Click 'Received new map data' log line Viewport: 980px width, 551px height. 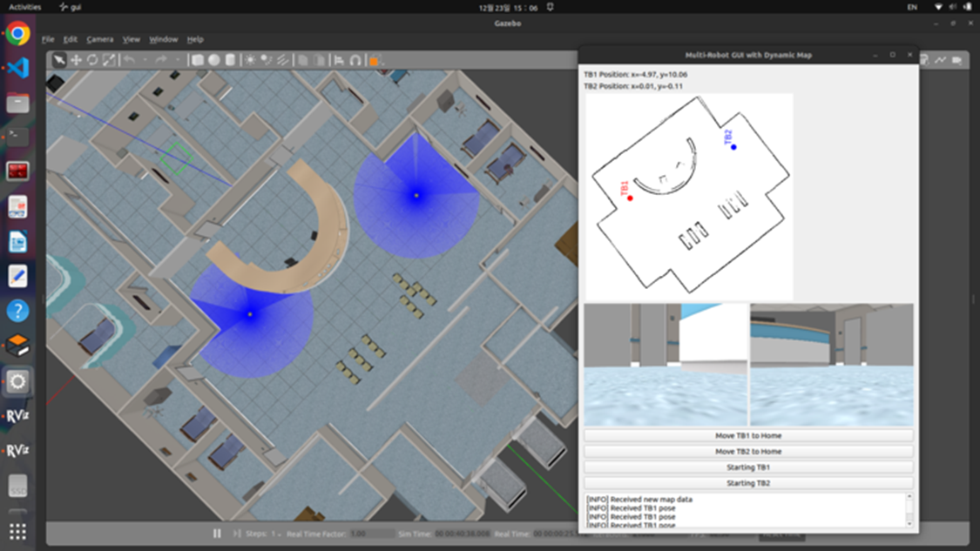click(639, 499)
